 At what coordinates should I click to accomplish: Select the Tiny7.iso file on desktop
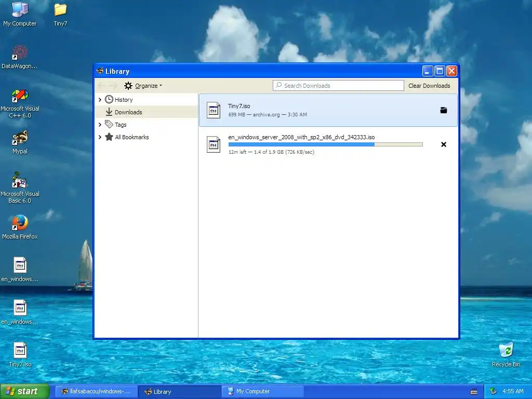point(20,354)
